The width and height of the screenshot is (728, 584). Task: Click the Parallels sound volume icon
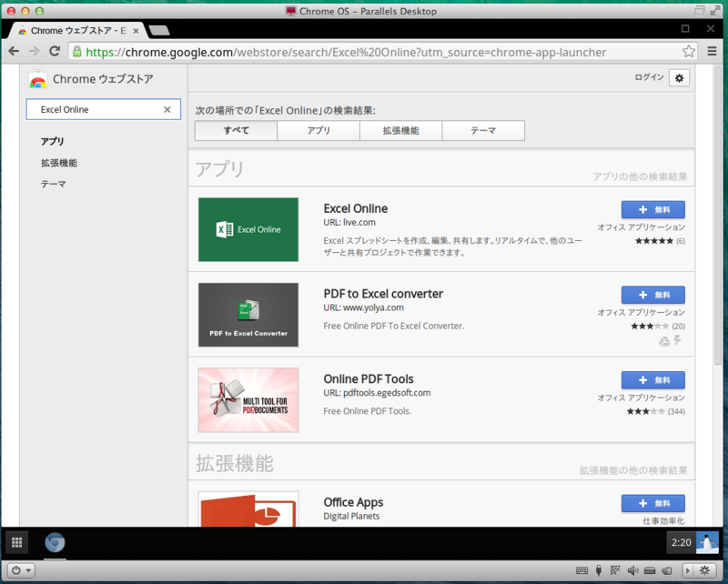632,570
